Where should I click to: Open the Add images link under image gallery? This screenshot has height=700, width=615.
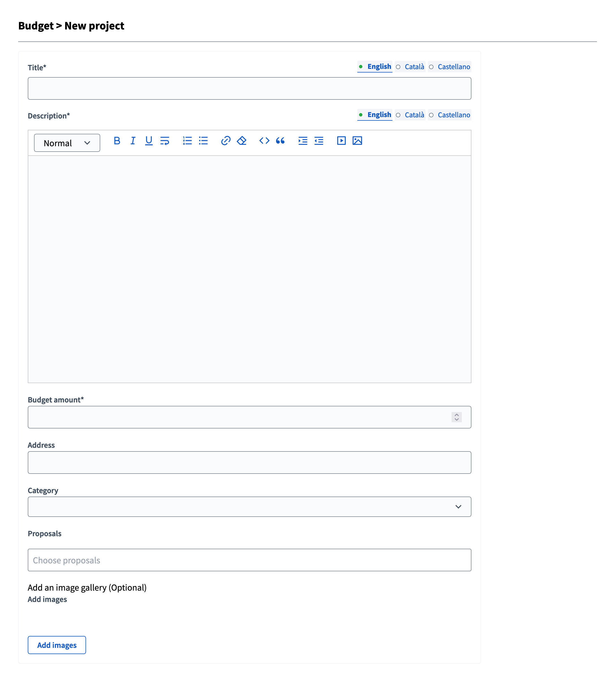(47, 599)
